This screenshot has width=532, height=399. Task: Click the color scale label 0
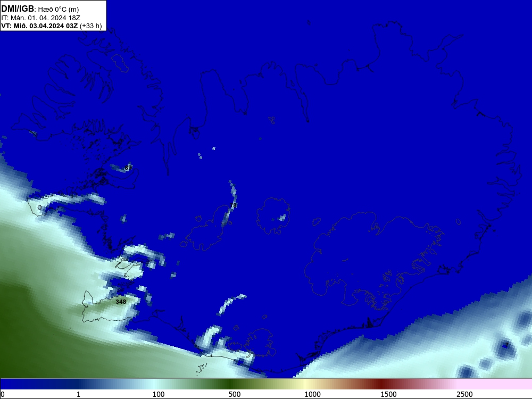tap(3, 394)
